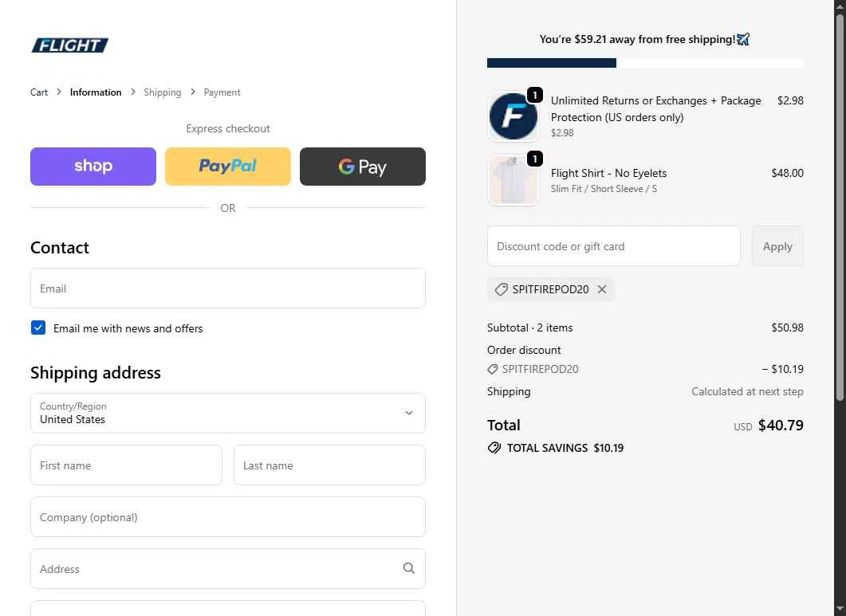Click the $40.79 total amount

point(781,425)
